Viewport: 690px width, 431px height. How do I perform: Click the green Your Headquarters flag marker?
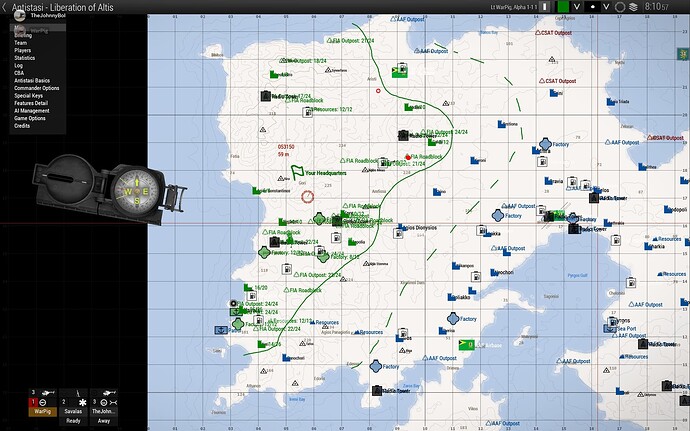[297, 173]
